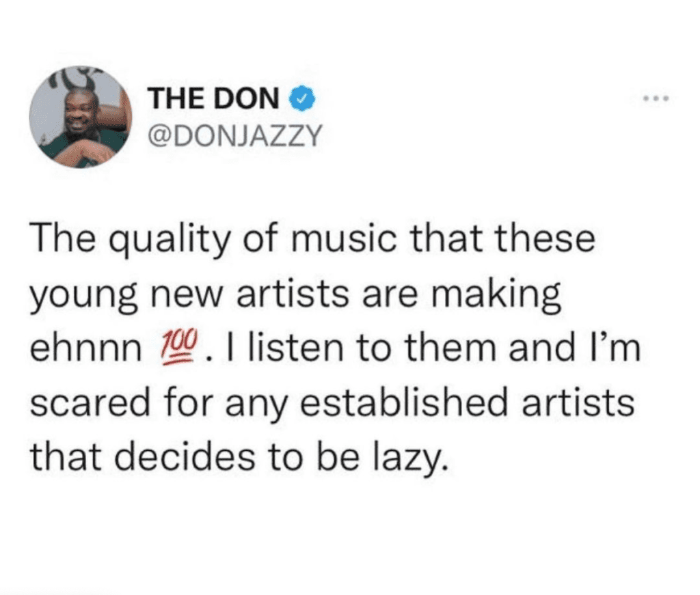Click the word "ehnnn" in tweet

click(x=85, y=348)
